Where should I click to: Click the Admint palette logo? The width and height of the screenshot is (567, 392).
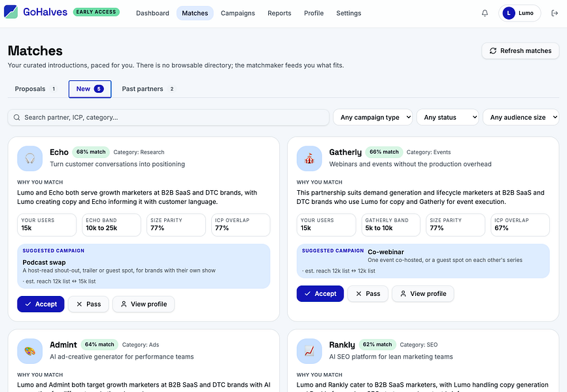point(29,351)
